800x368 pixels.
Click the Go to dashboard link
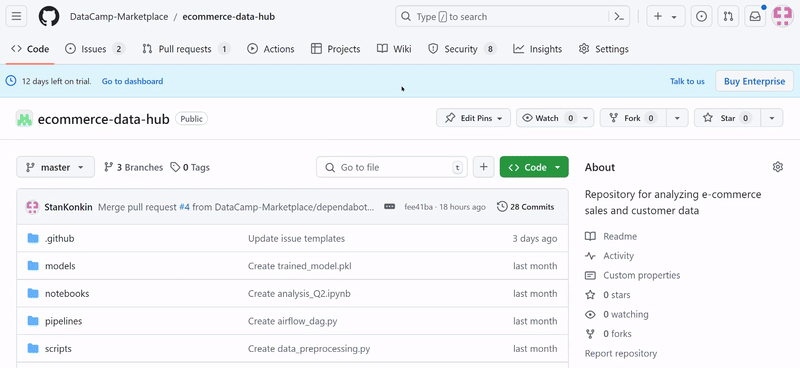pos(133,81)
